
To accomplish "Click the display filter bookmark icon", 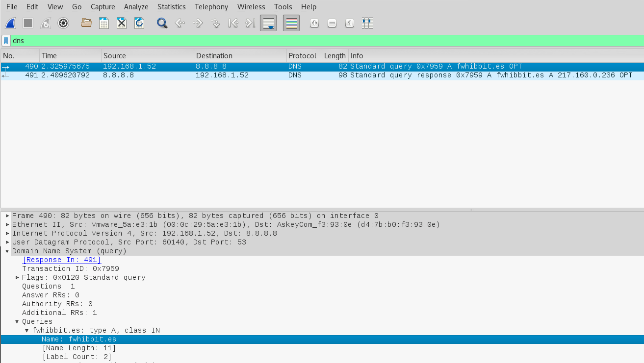I will (6, 41).
